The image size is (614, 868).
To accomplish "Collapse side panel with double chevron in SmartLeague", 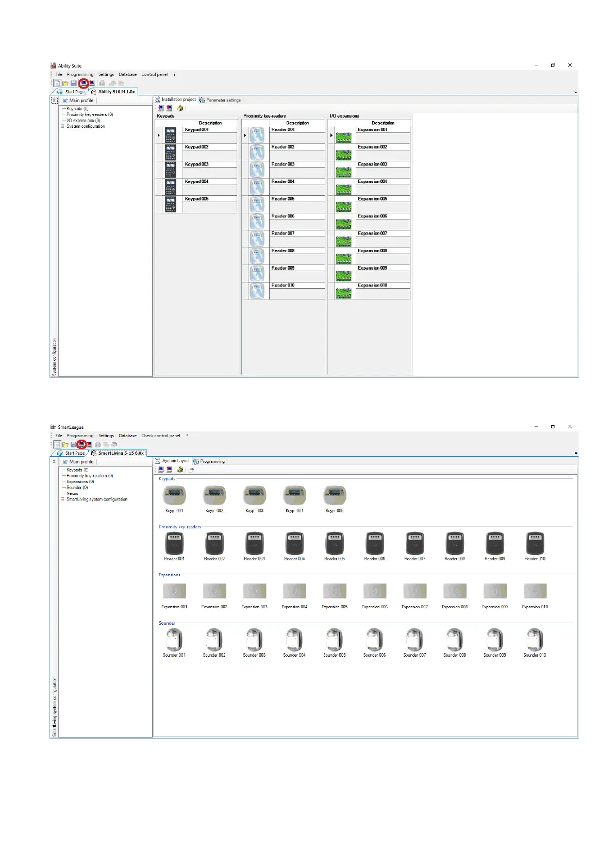I will pyautogui.click(x=54, y=462).
